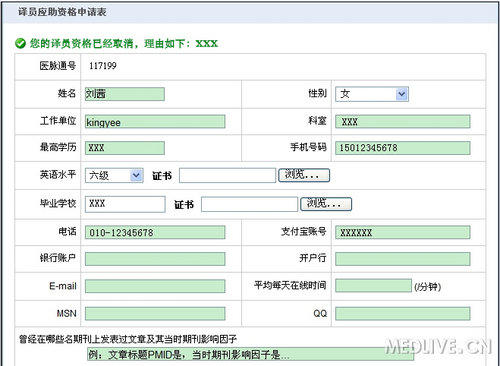Focus the 科室 department field
The width and height of the screenshot is (500, 366).
click(403, 121)
